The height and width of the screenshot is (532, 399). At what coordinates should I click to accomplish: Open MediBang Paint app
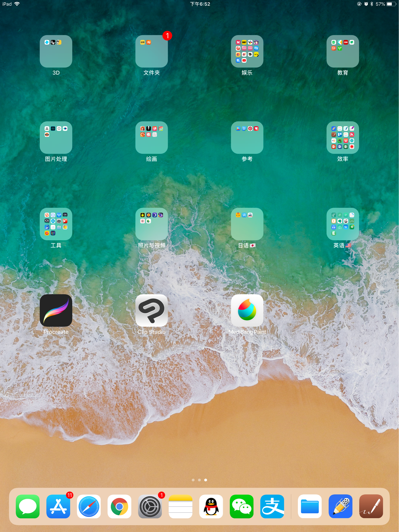247,310
